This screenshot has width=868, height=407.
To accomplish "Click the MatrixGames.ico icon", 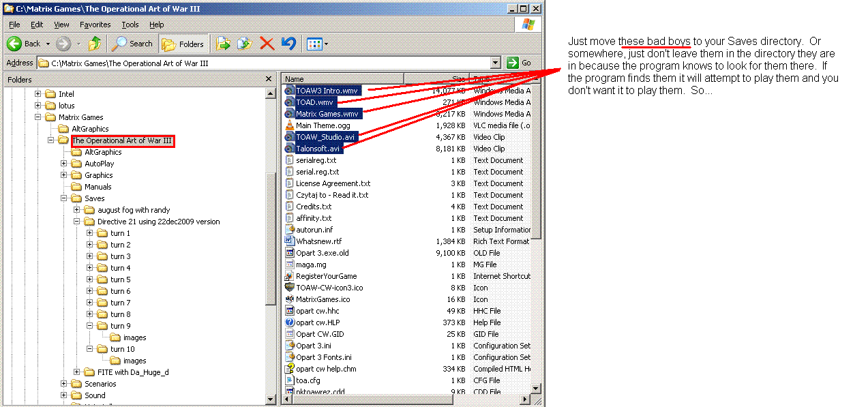I will click(289, 299).
